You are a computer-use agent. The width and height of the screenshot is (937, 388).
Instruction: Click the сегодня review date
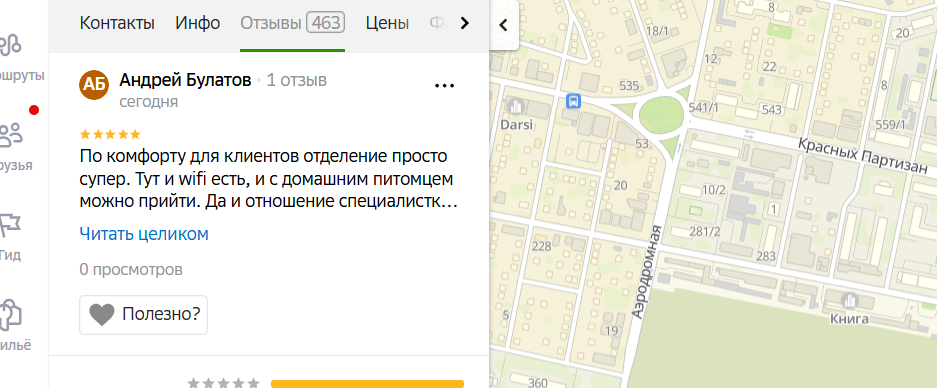(x=149, y=102)
